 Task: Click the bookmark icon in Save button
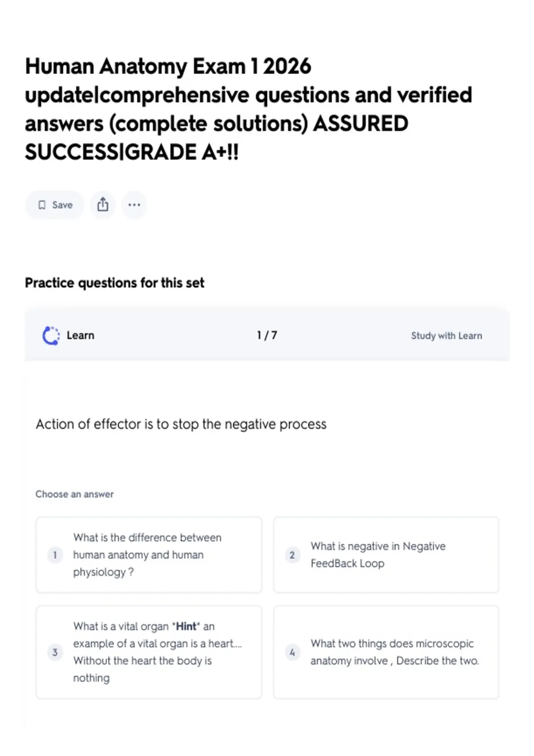42,205
